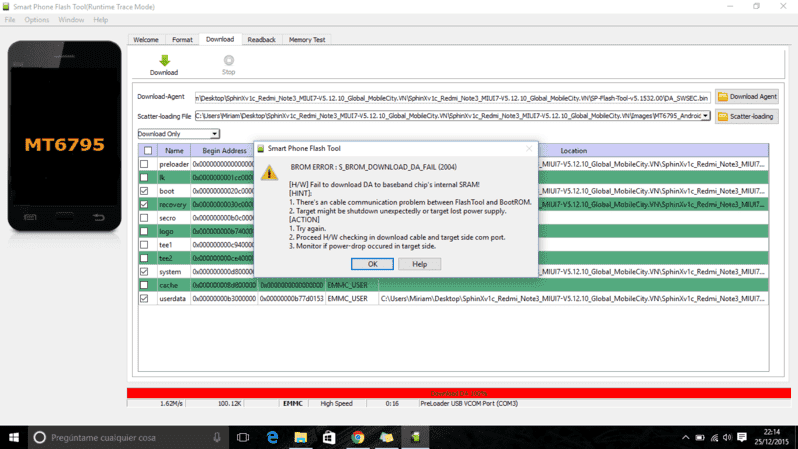Screen dimensions: 798x449
Task: Click the Wi-Fi network tray icon
Action: [x=714, y=437]
